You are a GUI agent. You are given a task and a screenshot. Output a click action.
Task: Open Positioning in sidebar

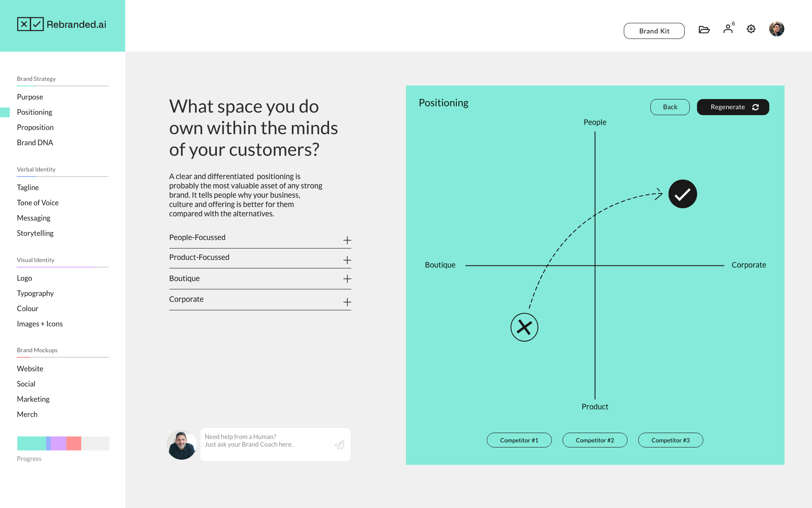pos(35,112)
